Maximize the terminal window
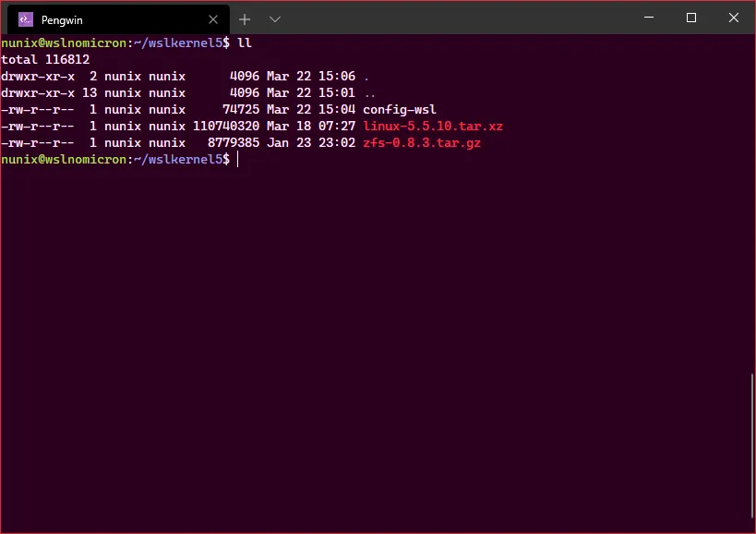The image size is (756, 534). 691,18
